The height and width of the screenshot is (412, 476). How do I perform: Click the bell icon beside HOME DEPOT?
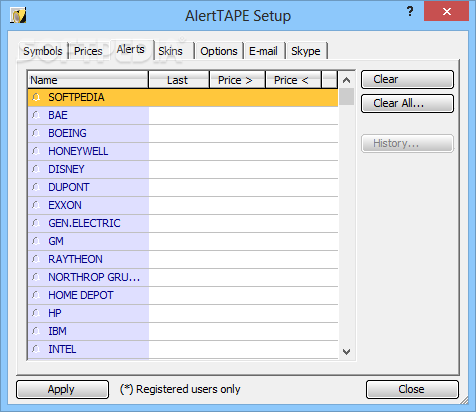pyautogui.click(x=36, y=295)
